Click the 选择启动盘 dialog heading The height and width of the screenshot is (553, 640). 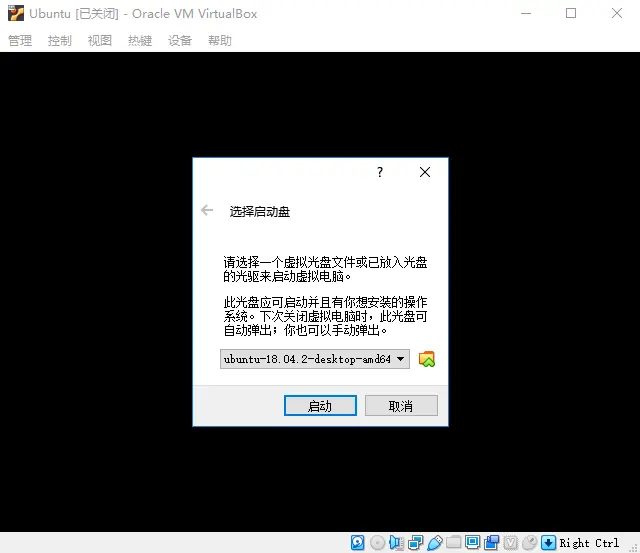[260, 211]
